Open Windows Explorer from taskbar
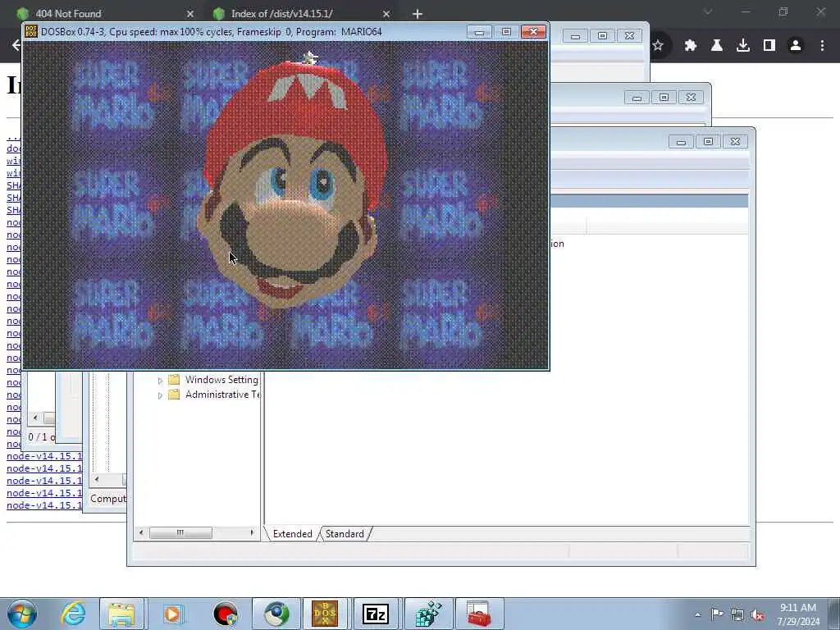This screenshot has width=840, height=630. pos(121,614)
